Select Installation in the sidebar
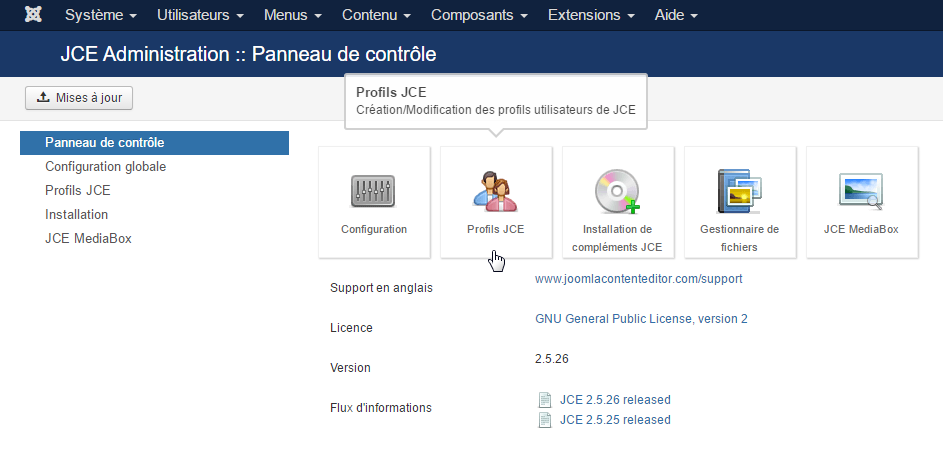This screenshot has width=943, height=459. [x=76, y=215]
